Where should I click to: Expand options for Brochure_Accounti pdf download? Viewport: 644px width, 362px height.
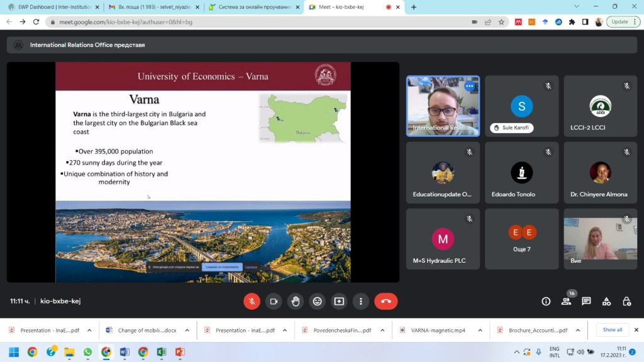(x=578, y=330)
